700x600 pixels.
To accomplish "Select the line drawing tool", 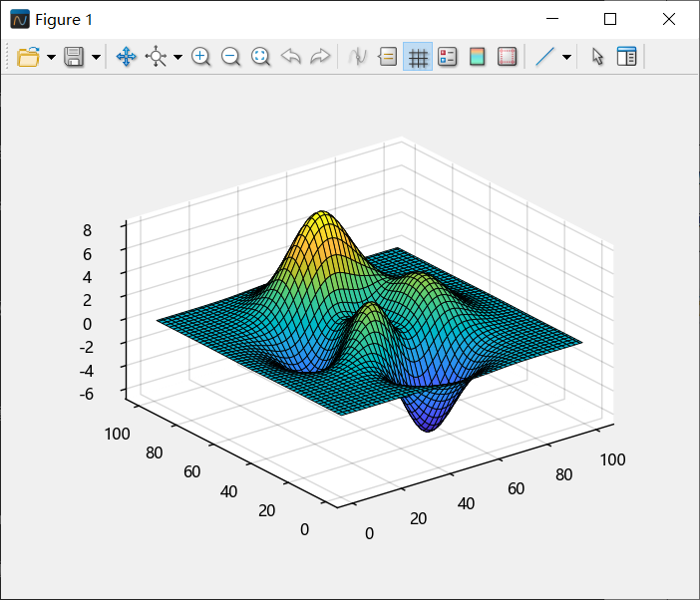I will 544,57.
